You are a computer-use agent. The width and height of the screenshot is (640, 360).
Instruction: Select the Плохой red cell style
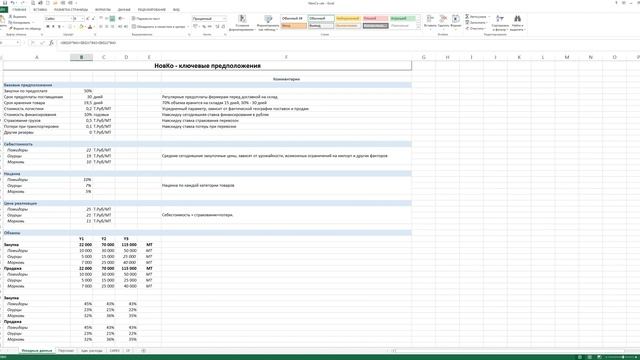click(375, 18)
